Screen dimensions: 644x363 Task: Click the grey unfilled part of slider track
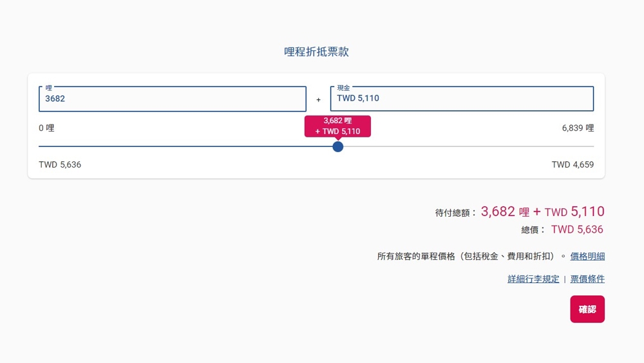(x=470, y=146)
